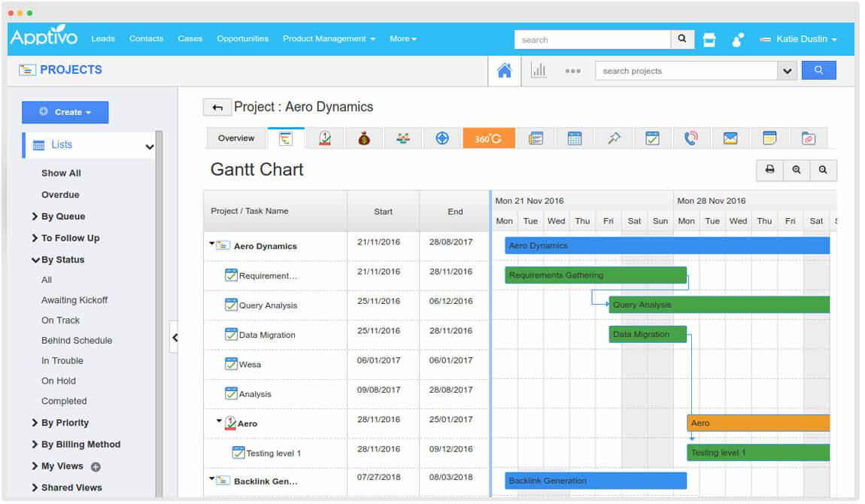The height and width of the screenshot is (504, 865).
Task: Open the emails envelope icon tab
Action: tap(730, 138)
